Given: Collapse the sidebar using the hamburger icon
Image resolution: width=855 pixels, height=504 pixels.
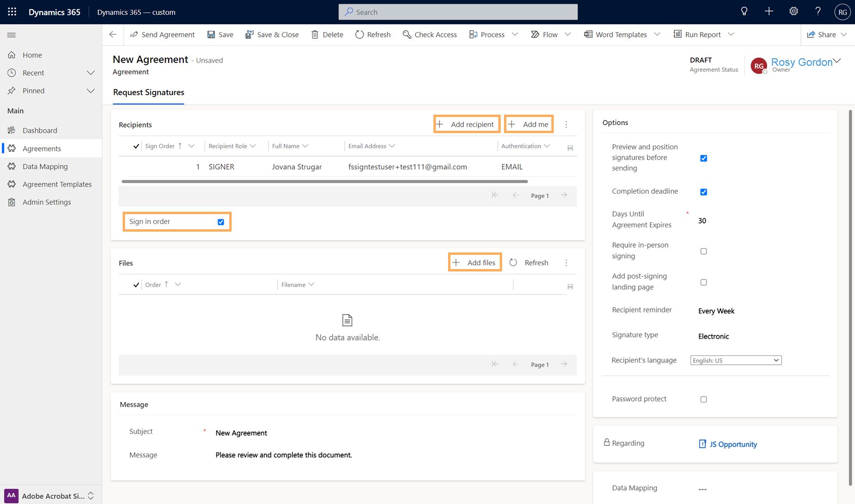Looking at the screenshot, I should [x=12, y=35].
